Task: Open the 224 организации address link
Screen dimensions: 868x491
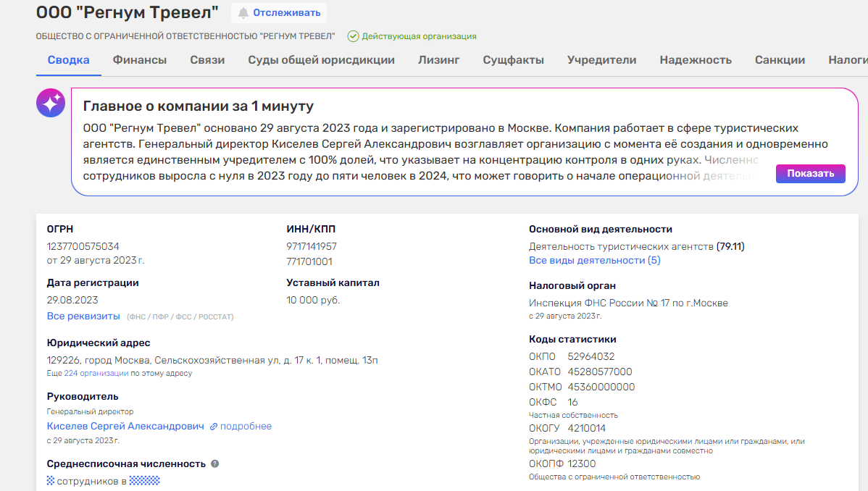Action: point(96,374)
